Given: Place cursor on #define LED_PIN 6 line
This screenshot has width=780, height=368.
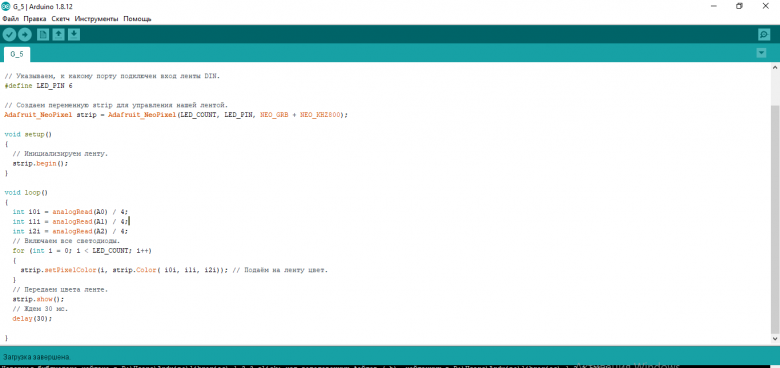Looking at the screenshot, I should point(39,86).
